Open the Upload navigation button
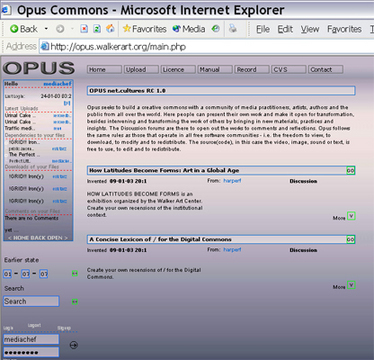Image resolution: width=374 pixels, height=360 pixels. (x=141, y=70)
